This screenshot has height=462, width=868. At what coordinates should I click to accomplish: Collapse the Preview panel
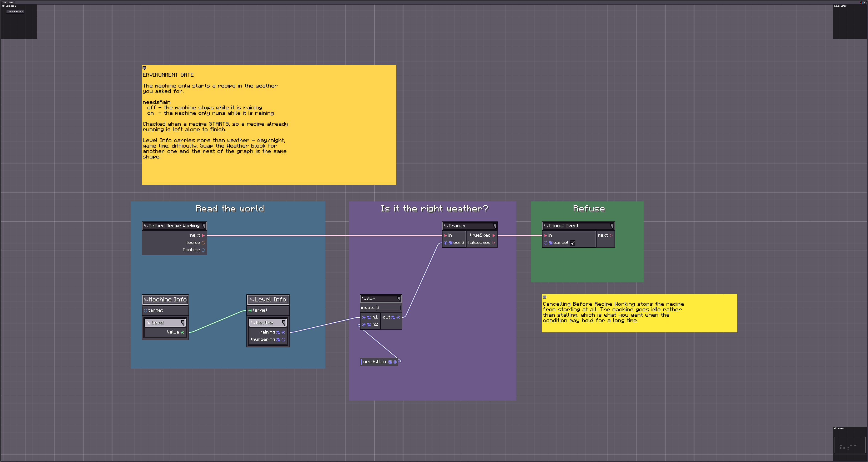coord(834,428)
